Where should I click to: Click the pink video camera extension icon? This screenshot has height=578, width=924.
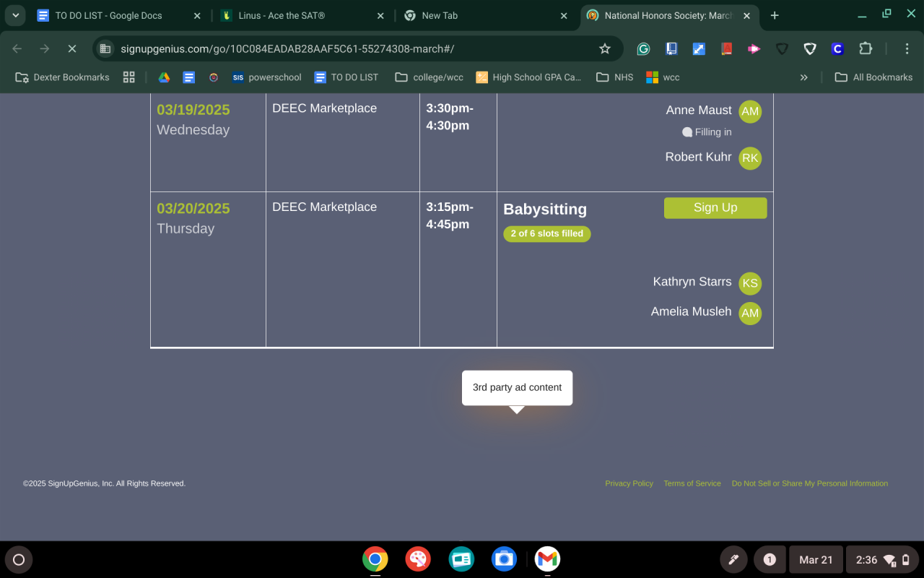pyautogui.click(x=754, y=49)
